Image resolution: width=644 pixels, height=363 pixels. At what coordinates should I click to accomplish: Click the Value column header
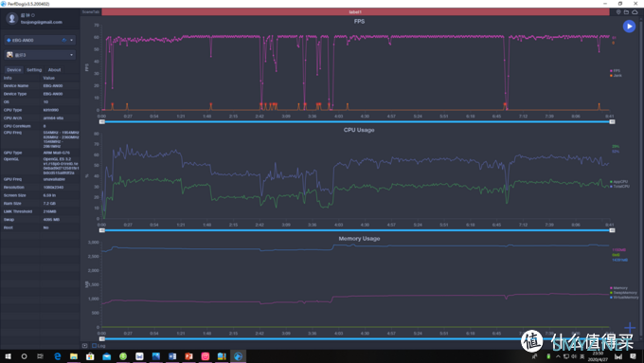[49, 78]
